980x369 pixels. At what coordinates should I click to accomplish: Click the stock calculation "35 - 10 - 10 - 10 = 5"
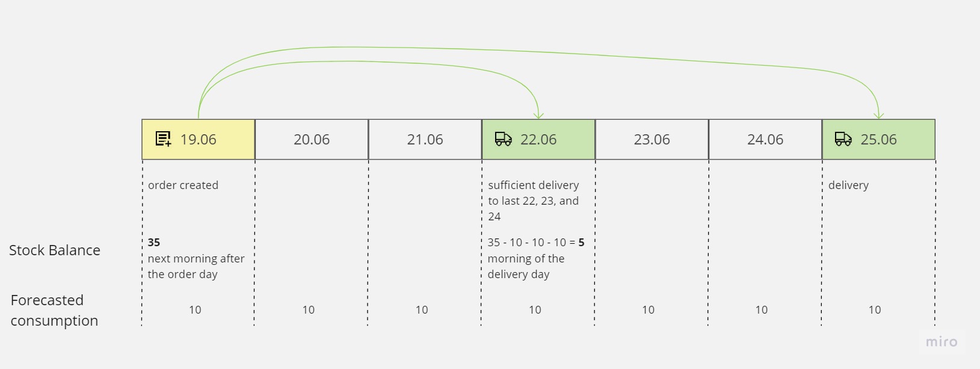pyautogui.click(x=535, y=243)
